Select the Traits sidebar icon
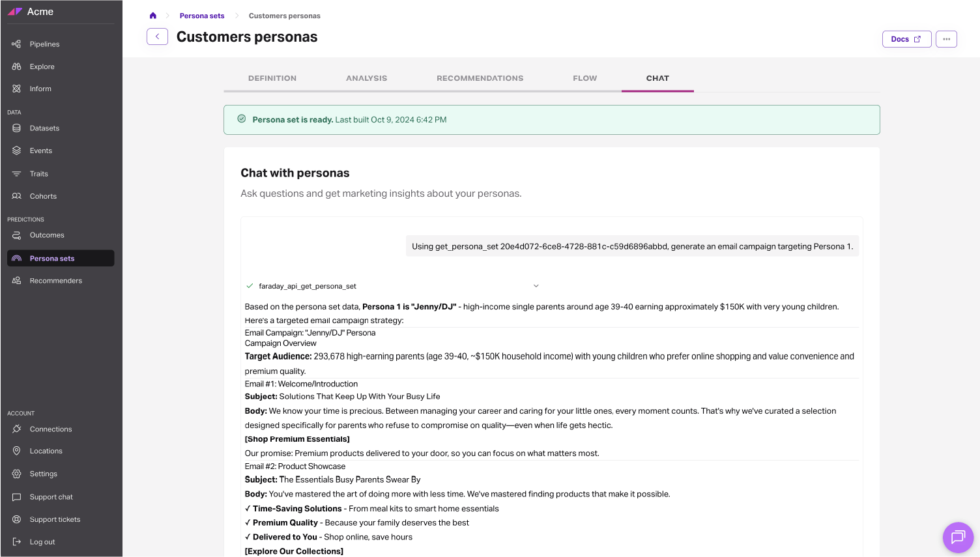The image size is (980, 557). click(16, 173)
